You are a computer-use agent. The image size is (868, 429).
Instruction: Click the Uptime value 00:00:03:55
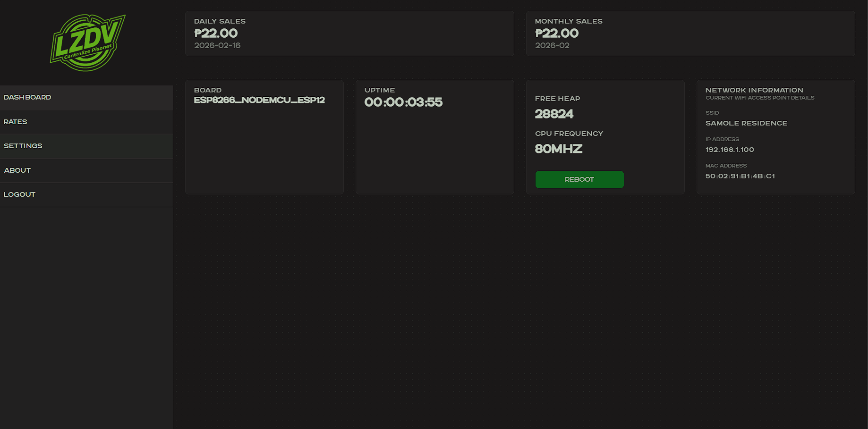pyautogui.click(x=403, y=102)
